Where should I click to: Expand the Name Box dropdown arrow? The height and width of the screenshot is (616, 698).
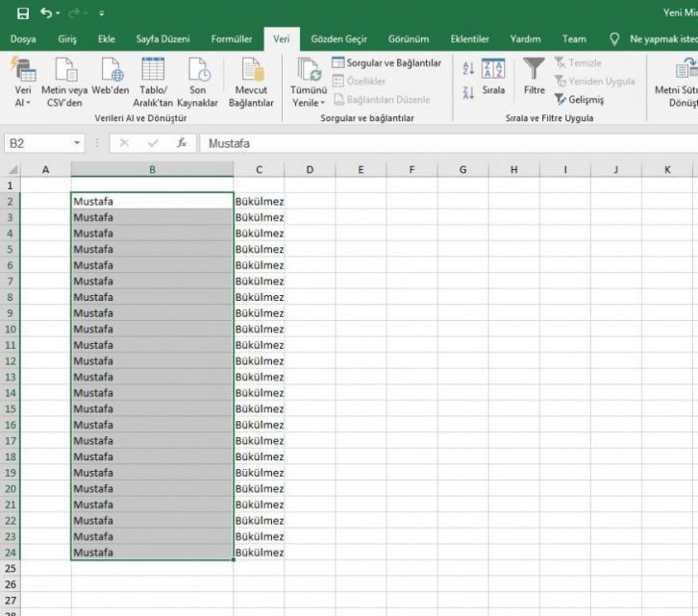[x=78, y=143]
